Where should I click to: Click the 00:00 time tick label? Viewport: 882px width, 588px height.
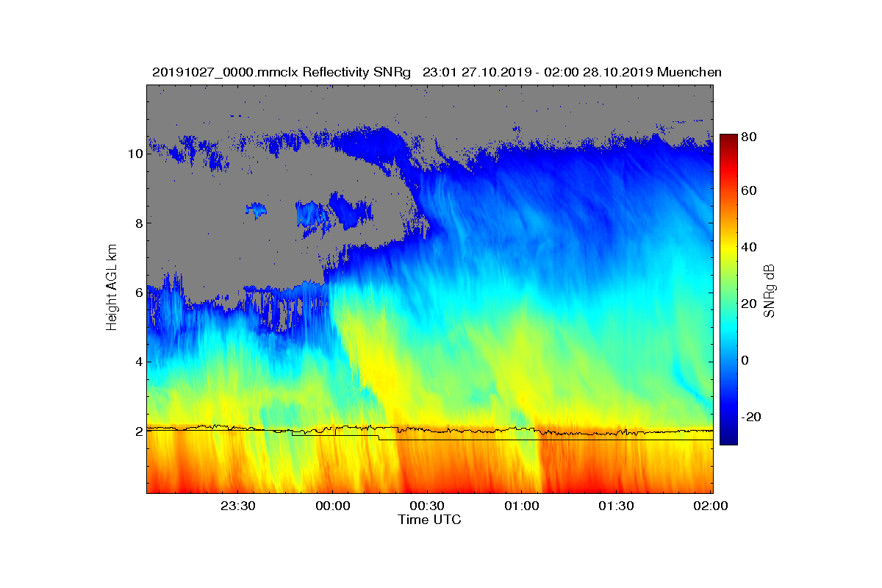pos(332,506)
